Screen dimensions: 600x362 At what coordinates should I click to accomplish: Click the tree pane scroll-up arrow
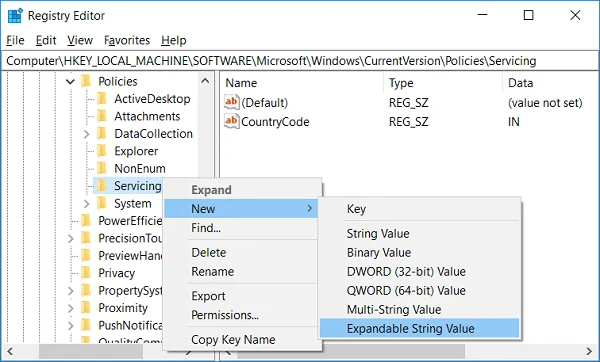(205, 81)
